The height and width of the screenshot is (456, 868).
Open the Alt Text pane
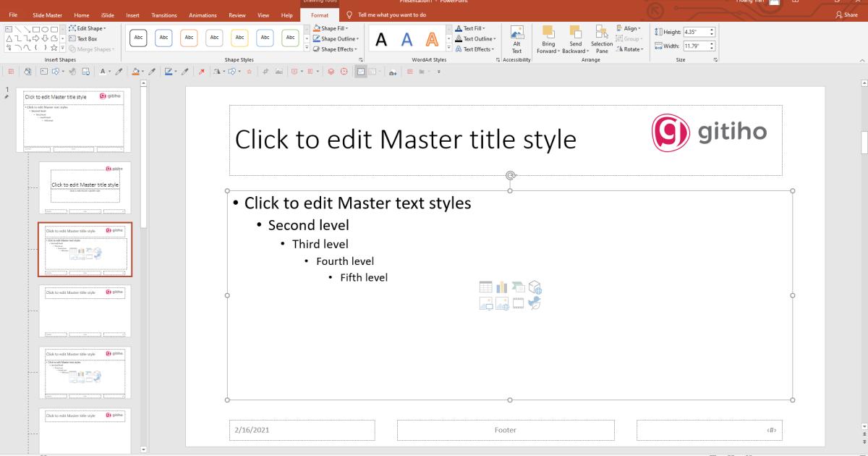tap(516, 40)
